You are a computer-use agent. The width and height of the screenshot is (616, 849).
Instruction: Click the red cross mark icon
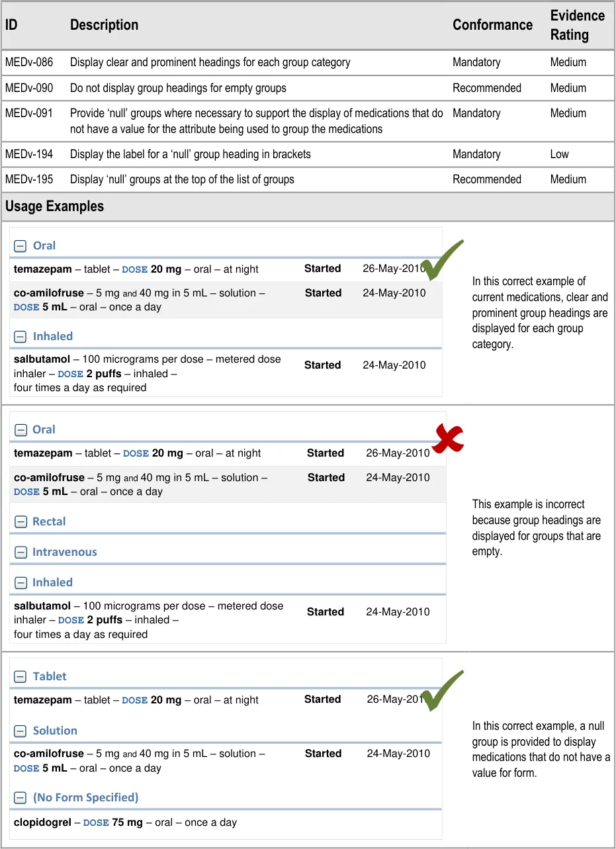point(449,439)
